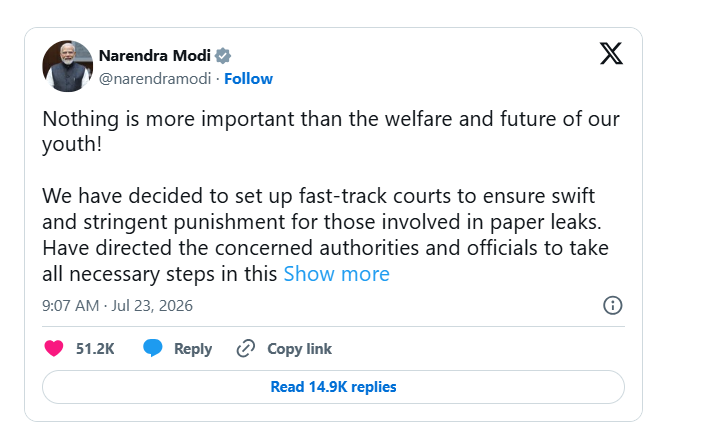Click the Reply text label
This screenshot has height=442, width=720.
pyautogui.click(x=193, y=349)
